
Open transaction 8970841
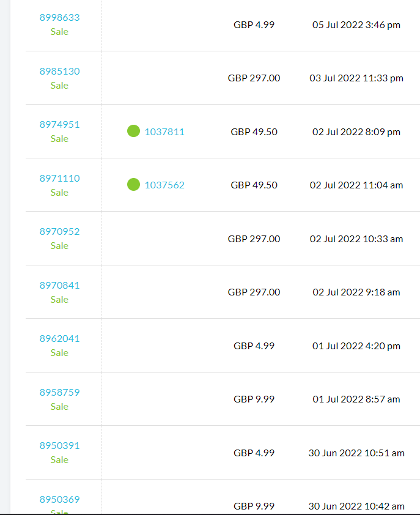(x=59, y=285)
